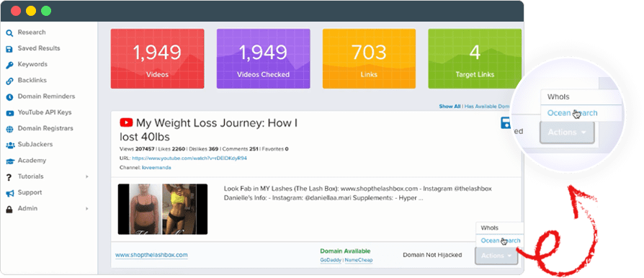Click the Academy graduation cap icon
Image resolution: width=644 pixels, height=278 pixels.
tap(9, 161)
